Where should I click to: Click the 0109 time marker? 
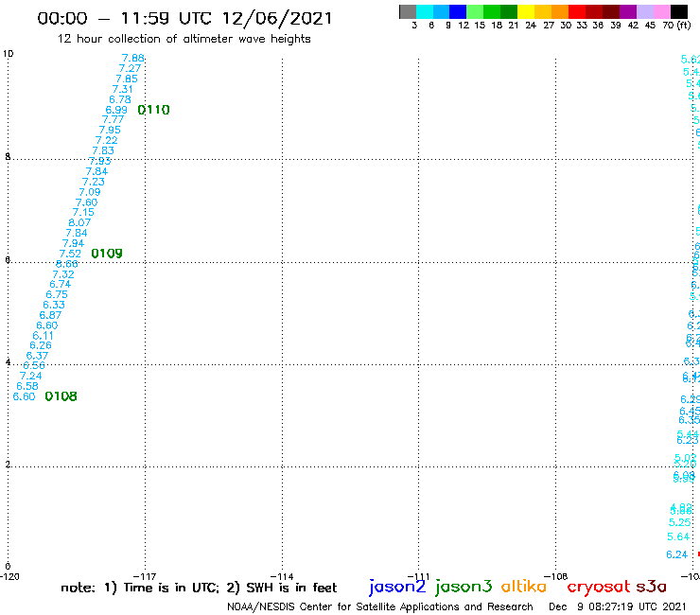click(107, 254)
